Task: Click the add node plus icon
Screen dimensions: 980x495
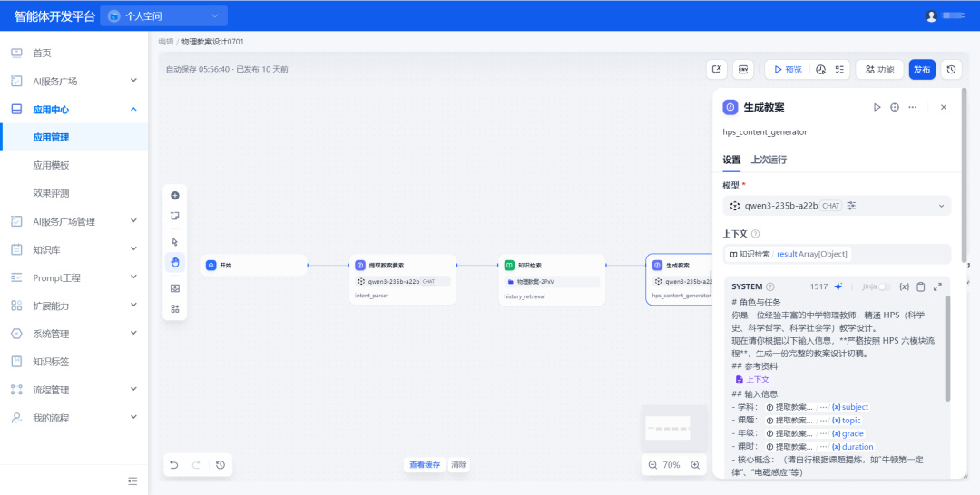Action: [175, 196]
